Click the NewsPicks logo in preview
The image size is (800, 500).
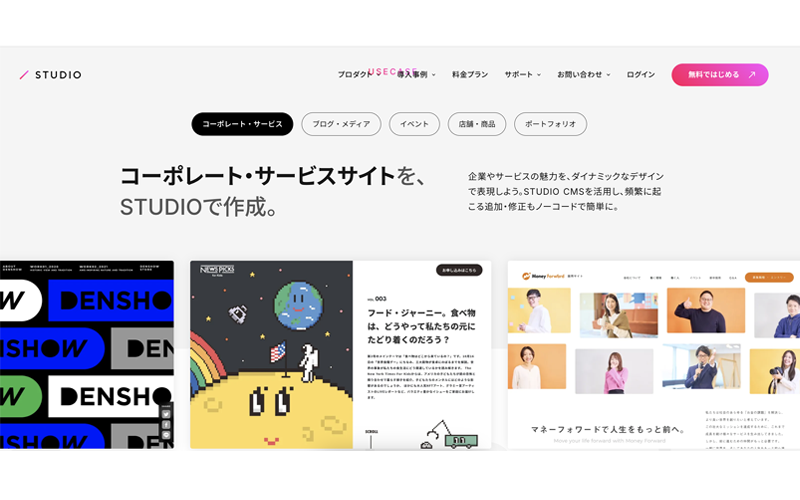pos(217,270)
